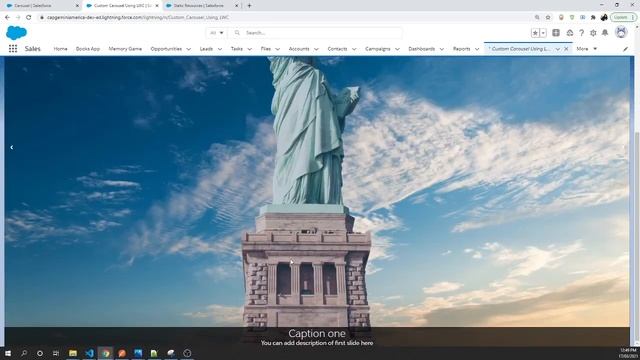Open Visual Studio Code from the taskbar

click(89, 353)
